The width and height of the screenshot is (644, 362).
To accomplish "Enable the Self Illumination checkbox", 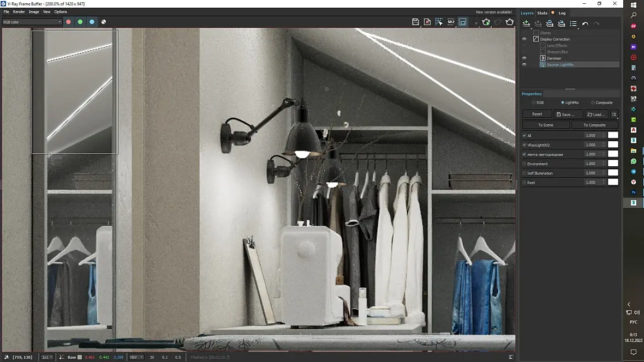I will [x=524, y=173].
